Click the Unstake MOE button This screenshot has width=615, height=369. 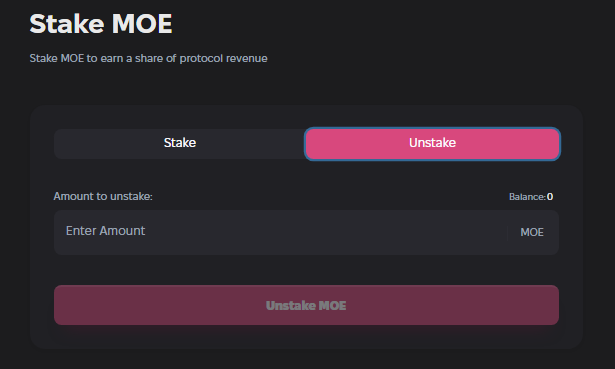click(306, 305)
